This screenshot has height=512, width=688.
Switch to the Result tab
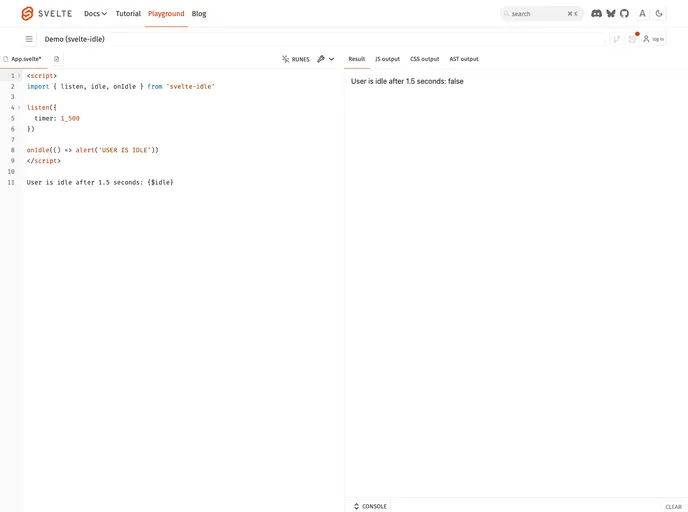coord(357,59)
